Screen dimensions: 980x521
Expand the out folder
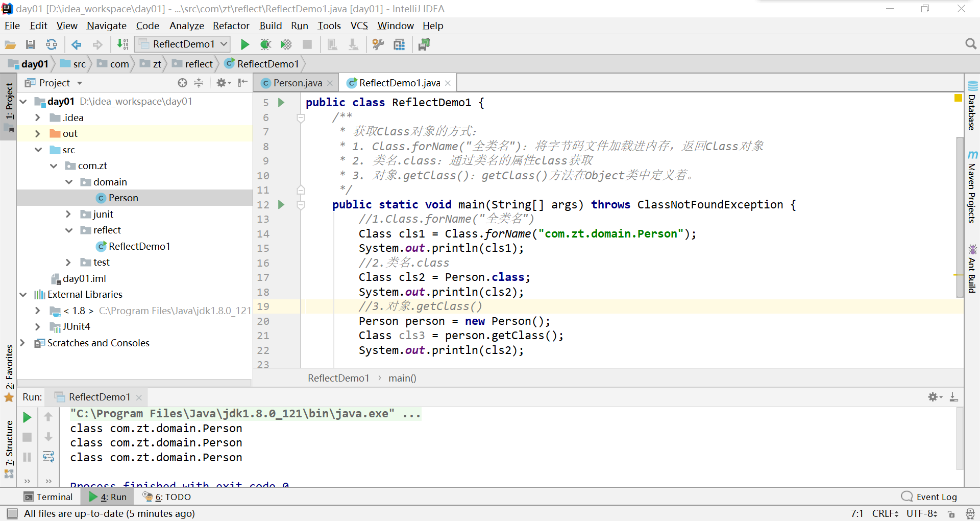37,134
